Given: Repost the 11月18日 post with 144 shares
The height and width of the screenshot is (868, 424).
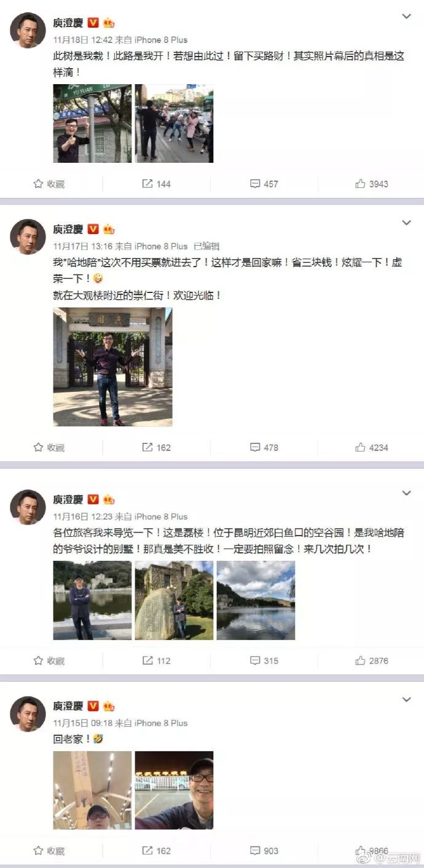Looking at the screenshot, I should point(157,184).
